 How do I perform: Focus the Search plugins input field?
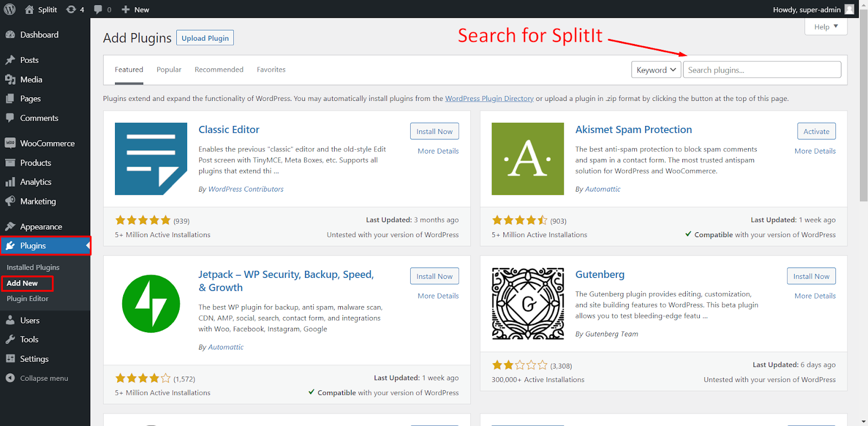point(762,69)
